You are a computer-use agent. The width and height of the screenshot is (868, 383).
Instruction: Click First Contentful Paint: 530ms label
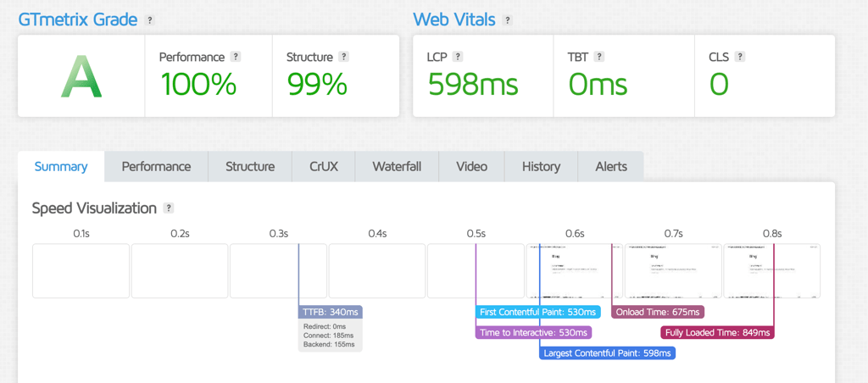(x=538, y=312)
